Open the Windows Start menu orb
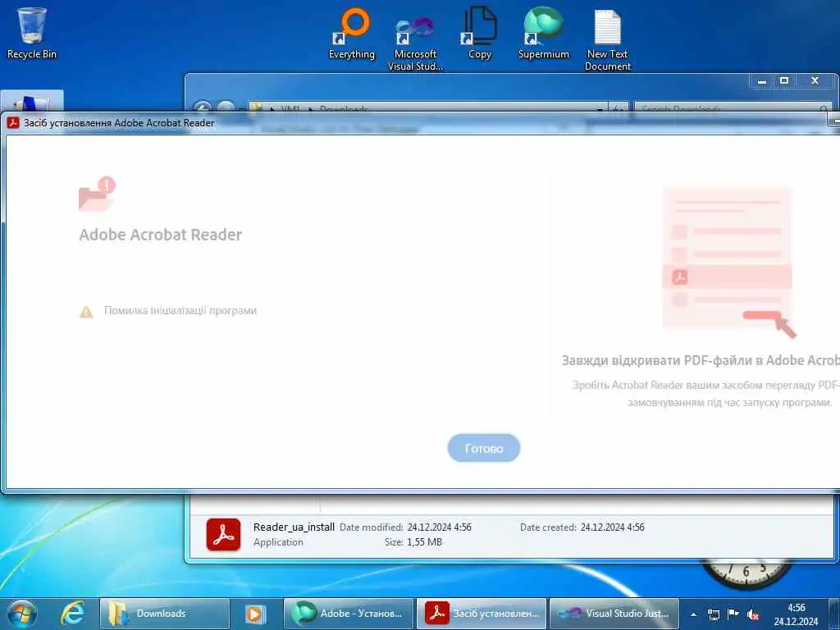This screenshot has height=630, width=840. 22,614
